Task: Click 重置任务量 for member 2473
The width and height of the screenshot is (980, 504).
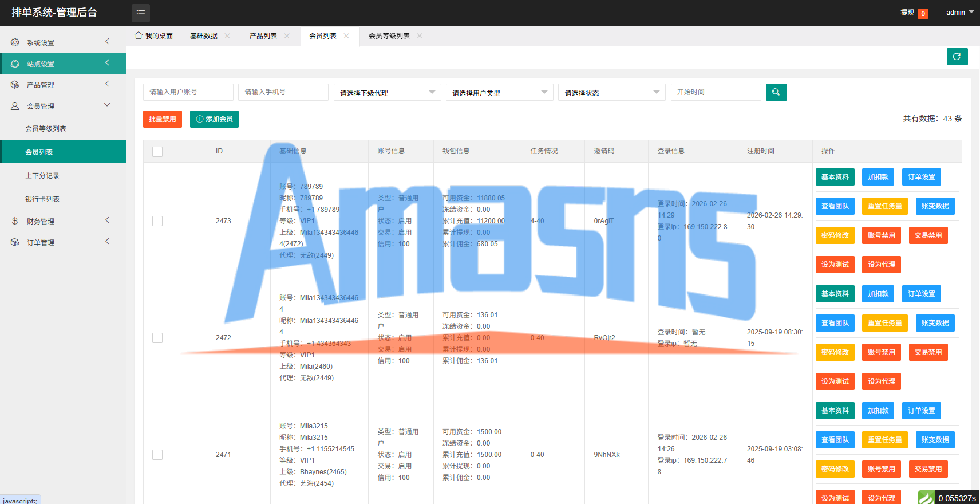Action: click(x=885, y=206)
